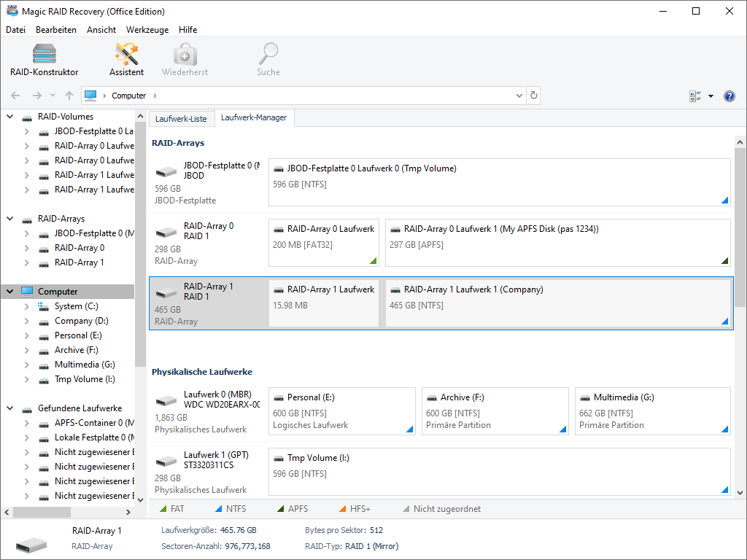The height and width of the screenshot is (560, 747).
Task: Select Laufwerk 1 (GPT) ST3320311CS disk
Action: [208, 472]
